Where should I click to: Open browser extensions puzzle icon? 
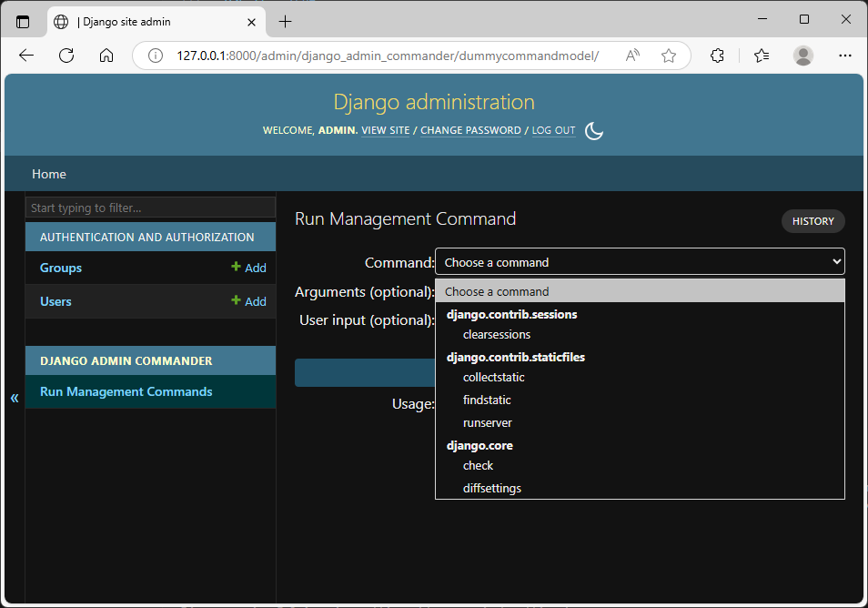click(x=717, y=55)
